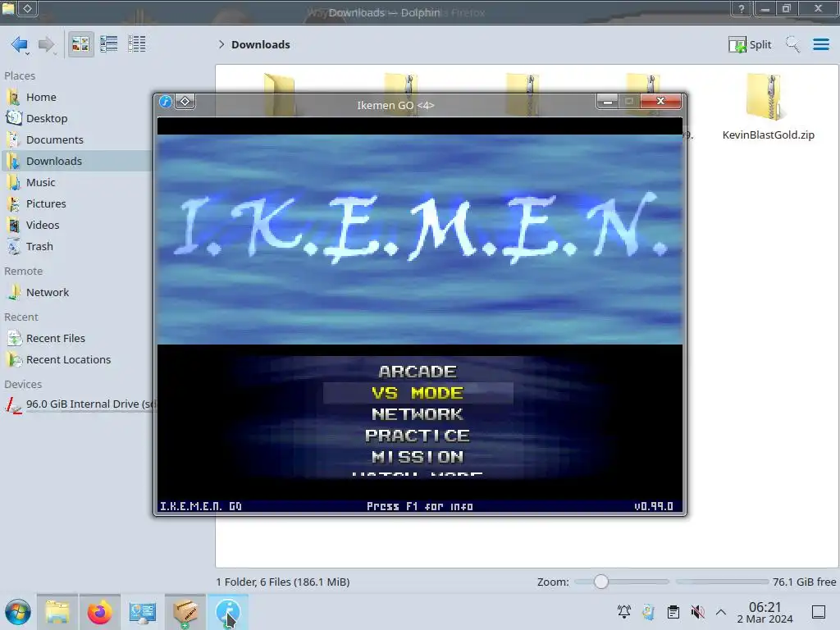Open notifications bell in system tray
The width and height of the screenshot is (840, 630).
click(624, 612)
